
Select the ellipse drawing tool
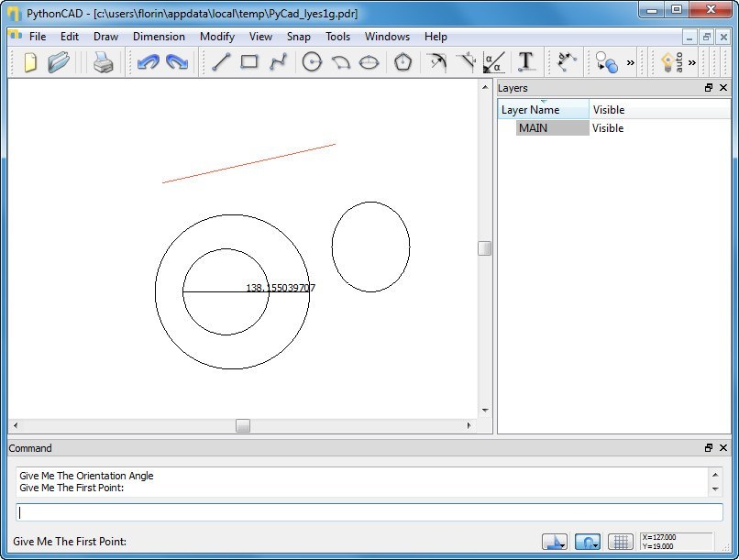(x=369, y=62)
